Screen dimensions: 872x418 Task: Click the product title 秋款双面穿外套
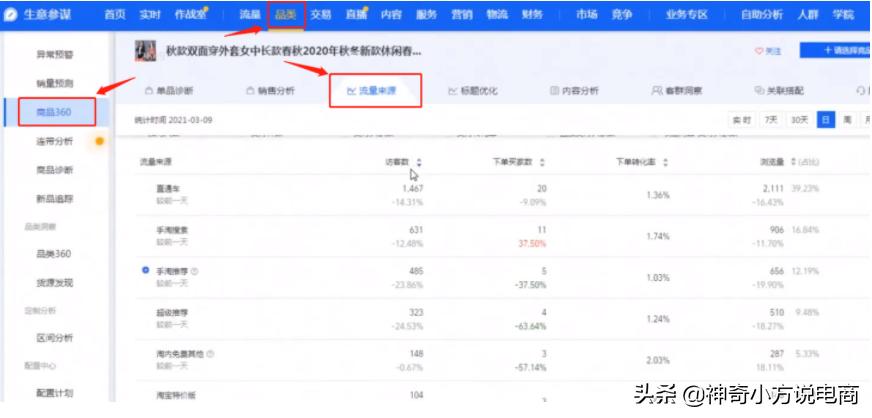pos(294,51)
